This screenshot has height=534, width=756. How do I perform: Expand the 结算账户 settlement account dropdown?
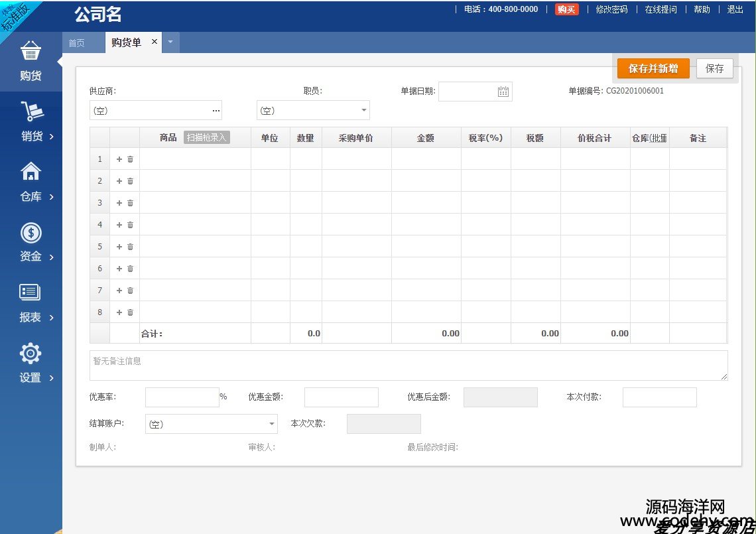point(271,424)
